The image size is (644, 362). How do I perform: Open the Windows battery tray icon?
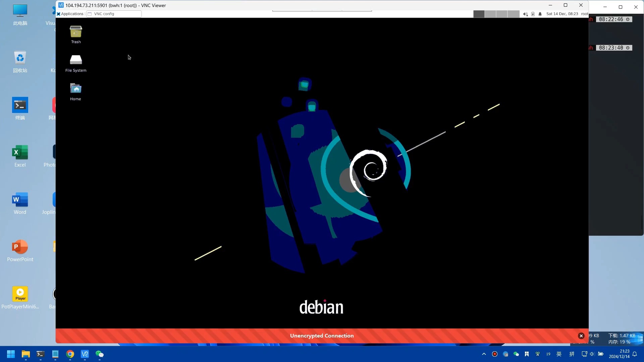click(x=601, y=354)
